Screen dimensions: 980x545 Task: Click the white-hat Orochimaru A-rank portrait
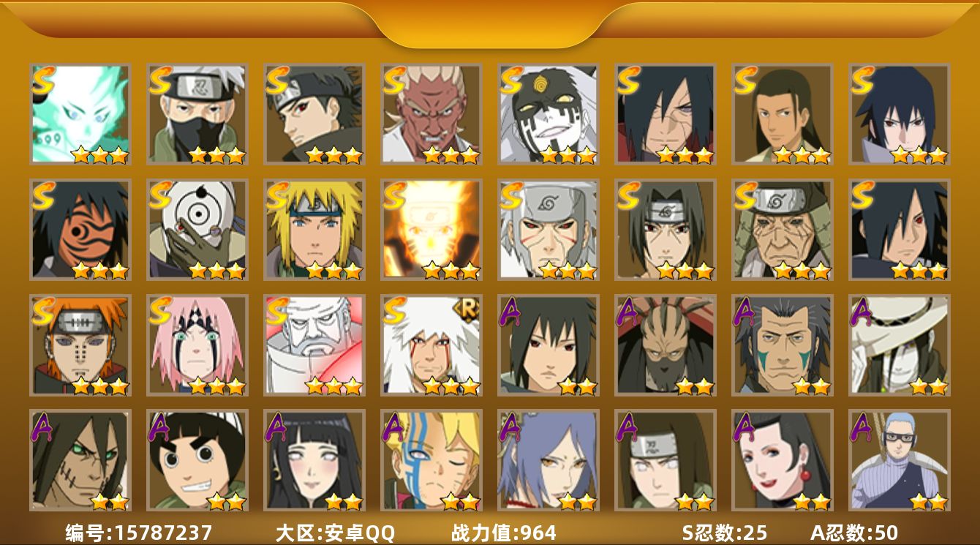coord(900,345)
